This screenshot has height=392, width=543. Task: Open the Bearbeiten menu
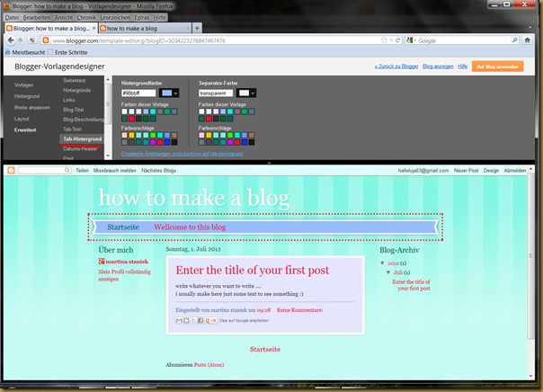[x=37, y=17]
